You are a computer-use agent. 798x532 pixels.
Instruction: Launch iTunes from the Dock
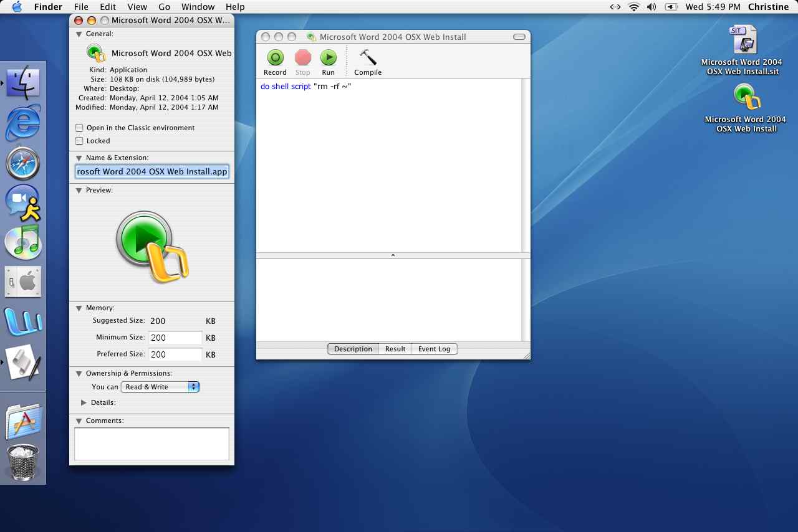coord(23,243)
